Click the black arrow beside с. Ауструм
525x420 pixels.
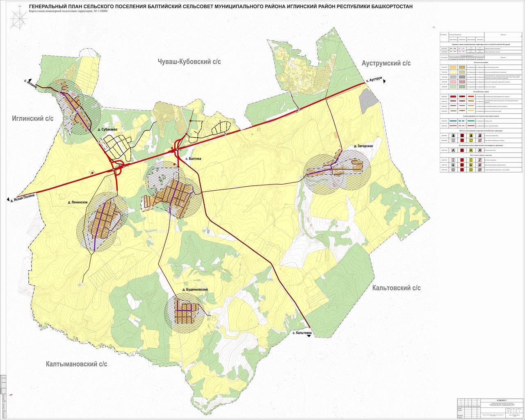[384, 82]
